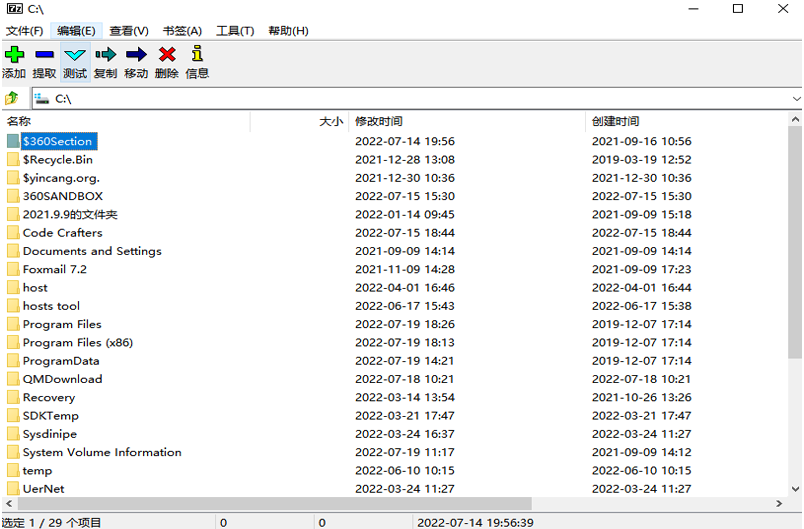Screen dimensions: 804x529
Task: Select the $yincang.org. folder name
Action: click(x=62, y=178)
